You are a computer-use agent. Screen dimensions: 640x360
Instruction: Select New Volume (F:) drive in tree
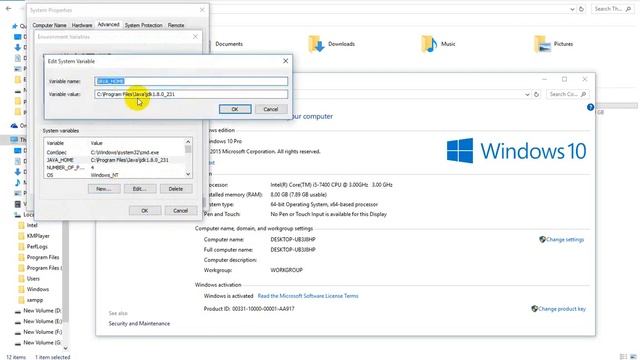pyautogui.click(x=42, y=332)
